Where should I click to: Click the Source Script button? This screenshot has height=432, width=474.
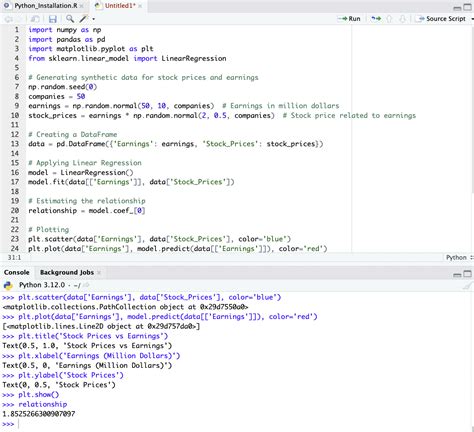tap(442, 19)
